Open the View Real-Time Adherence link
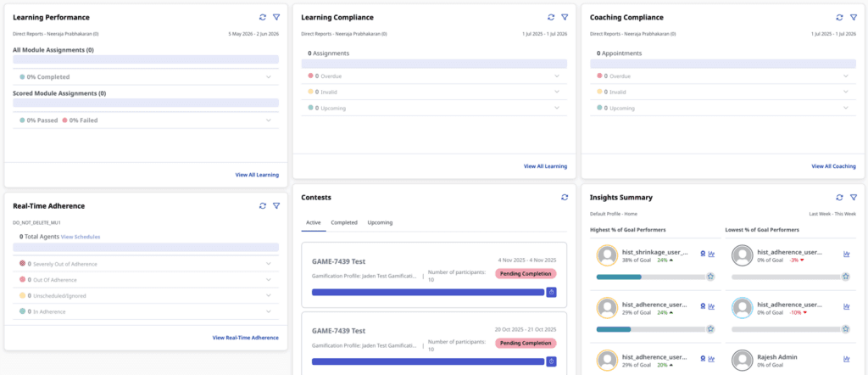 point(246,338)
